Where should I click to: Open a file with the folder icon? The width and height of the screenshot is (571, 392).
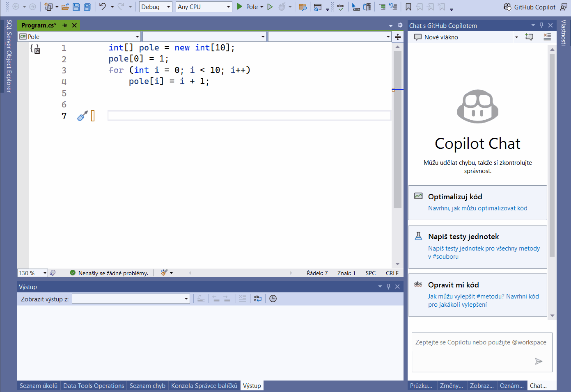tap(65, 7)
